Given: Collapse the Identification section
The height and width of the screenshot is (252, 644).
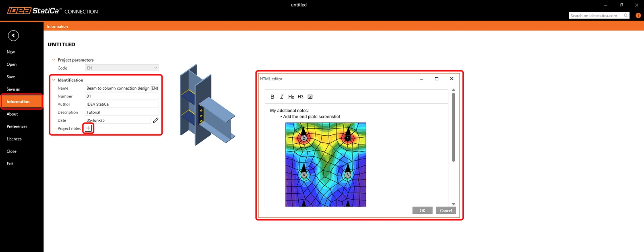Looking at the screenshot, I should (x=54, y=80).
